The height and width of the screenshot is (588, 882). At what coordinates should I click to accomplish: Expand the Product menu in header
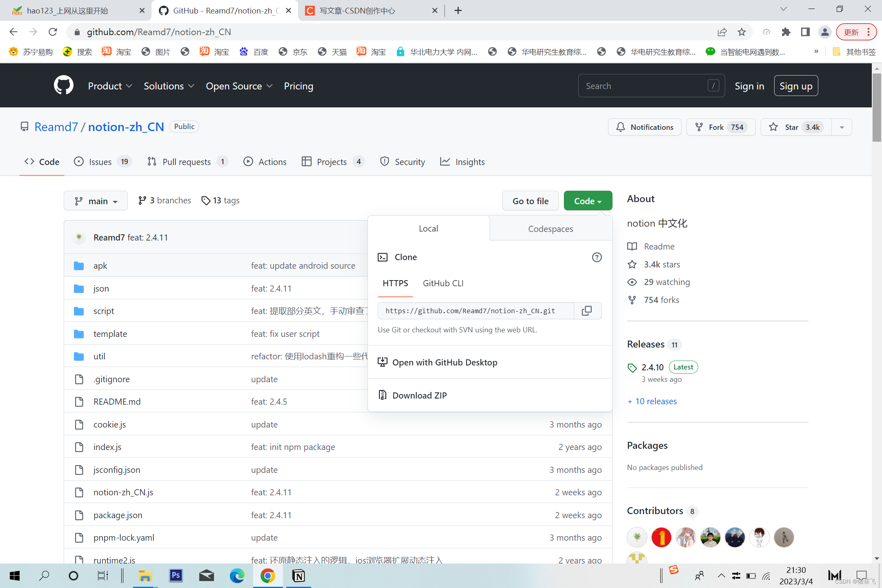click(110, 86)
